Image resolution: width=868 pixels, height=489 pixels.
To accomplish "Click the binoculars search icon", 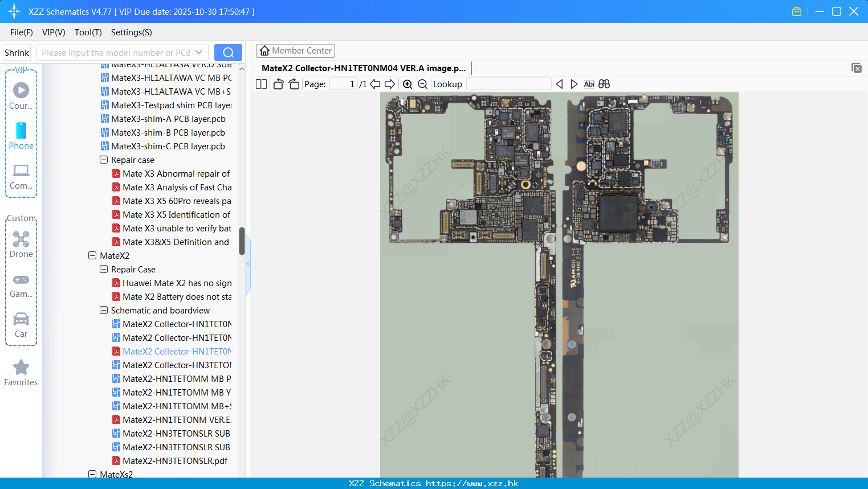I will (x=604, y=84).
